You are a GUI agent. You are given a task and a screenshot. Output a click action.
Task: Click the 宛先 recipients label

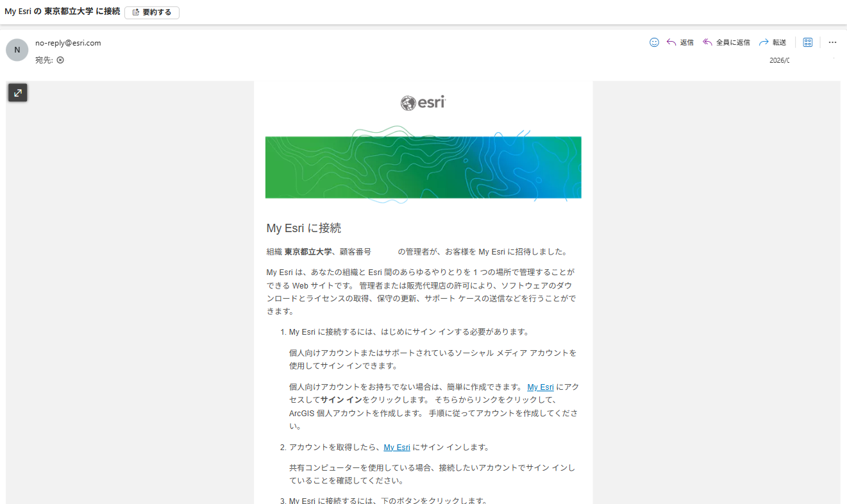coord(44,60)
